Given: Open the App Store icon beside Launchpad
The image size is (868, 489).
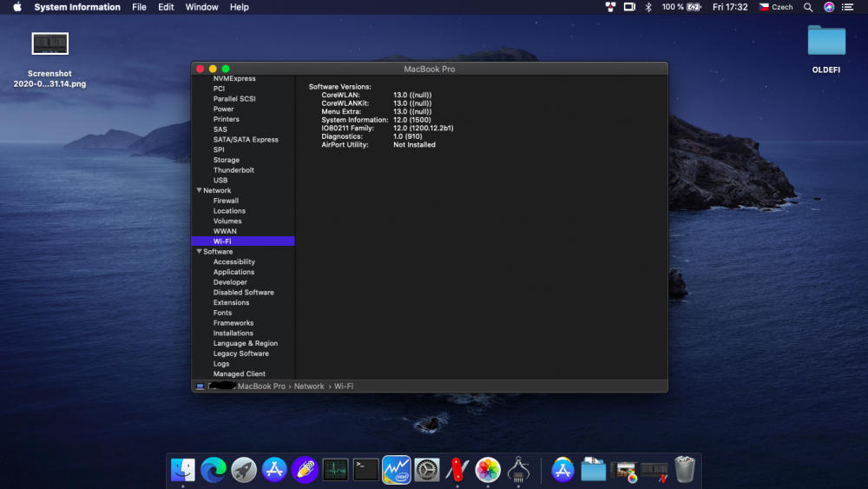Looking at the screenshot, I should 274,470.
